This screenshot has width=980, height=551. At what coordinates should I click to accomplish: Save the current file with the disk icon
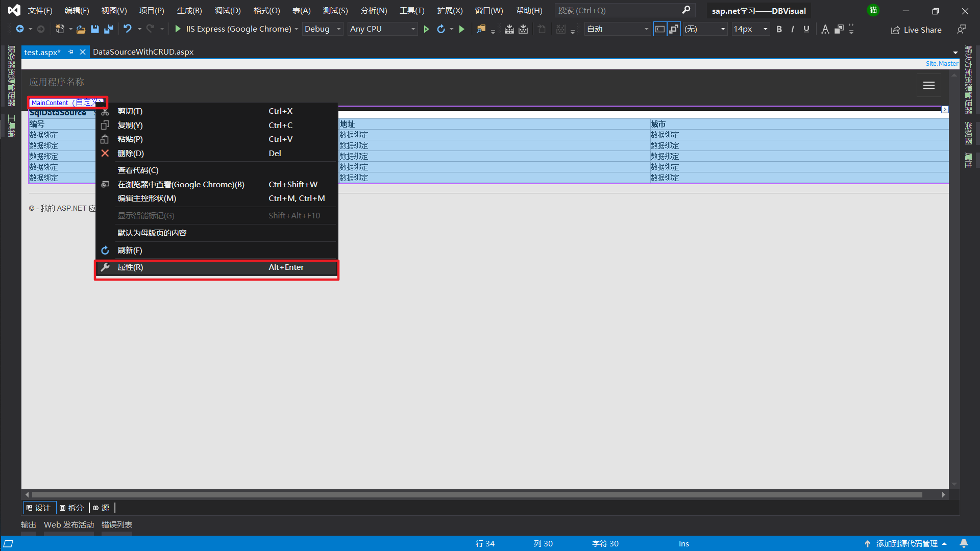pyautogui.click(x=94, y=29)
